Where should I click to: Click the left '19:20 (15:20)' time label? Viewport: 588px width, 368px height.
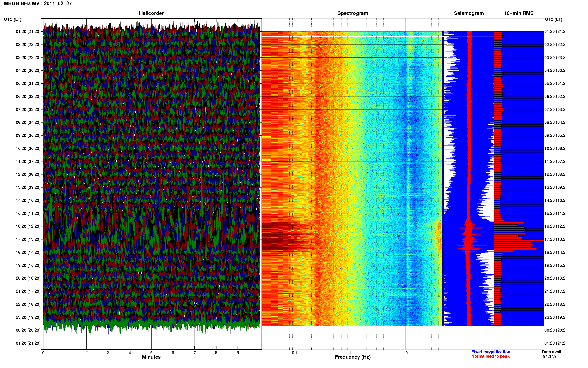point(28,265)
